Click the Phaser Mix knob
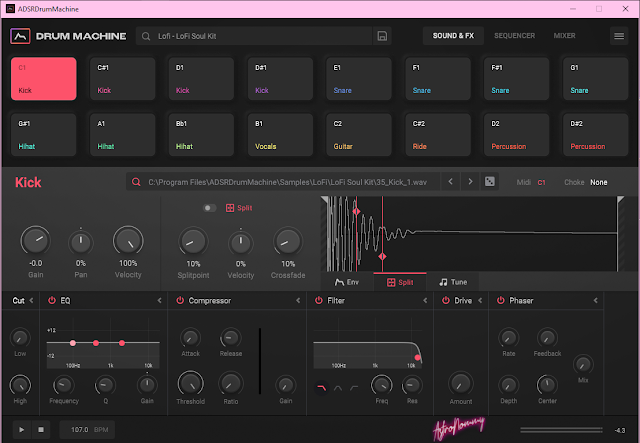 click(583, 364)
